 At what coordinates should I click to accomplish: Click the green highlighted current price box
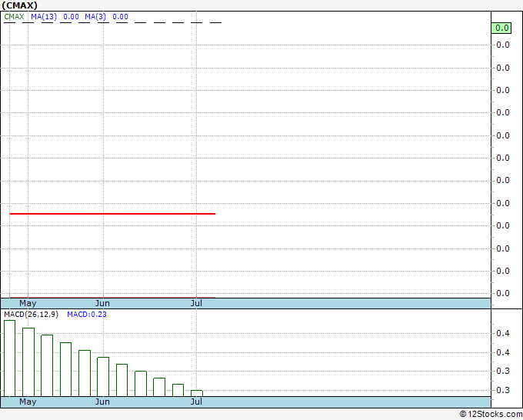501,28
